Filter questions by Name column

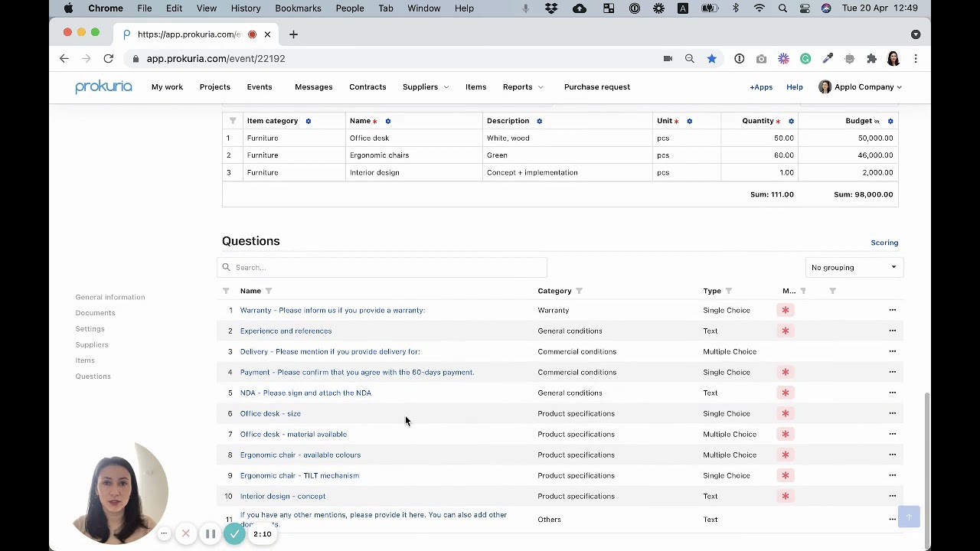[x=269, y=291]
